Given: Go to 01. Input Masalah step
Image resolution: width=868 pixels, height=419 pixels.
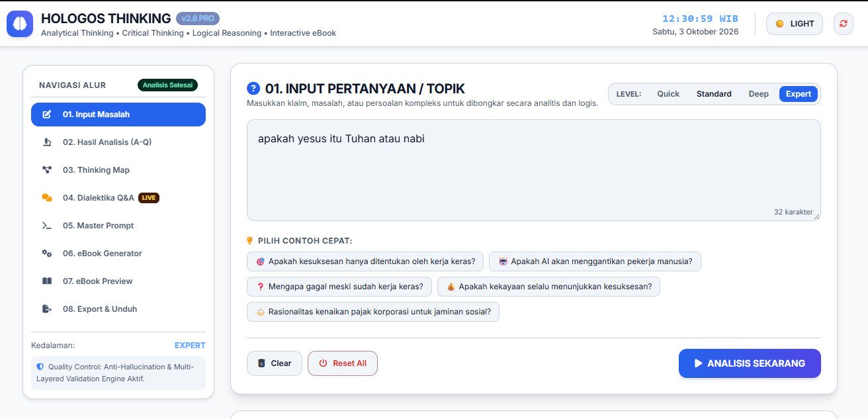Looking at the screenshot, I should pos(118,115).
